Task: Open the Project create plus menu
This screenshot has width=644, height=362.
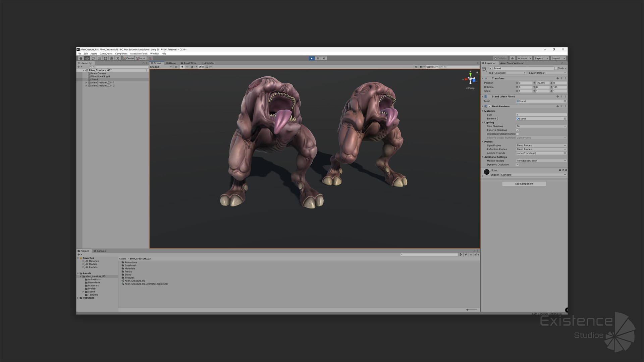Action: [x=79, y=255]
